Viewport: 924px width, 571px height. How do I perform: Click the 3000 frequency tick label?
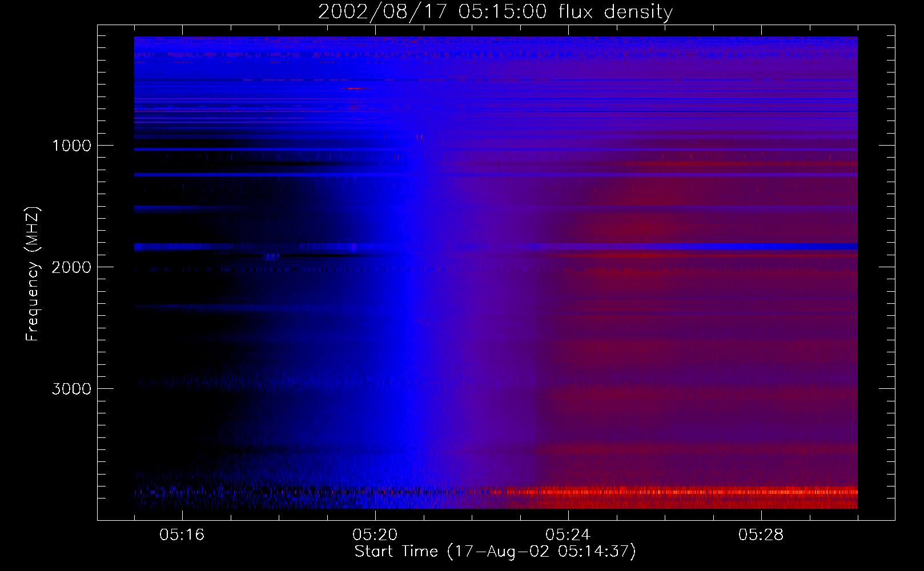tap(71, 389)
